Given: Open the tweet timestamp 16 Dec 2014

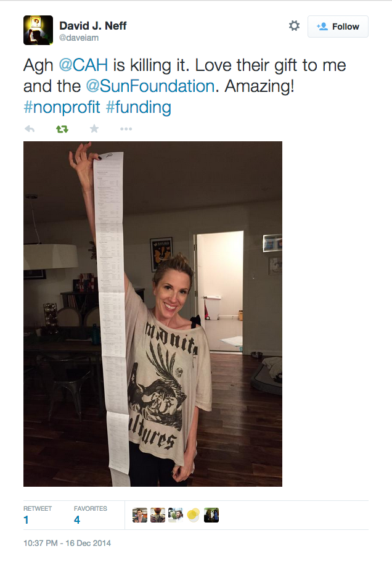Looking at the screenshot, I should (67, 543).
